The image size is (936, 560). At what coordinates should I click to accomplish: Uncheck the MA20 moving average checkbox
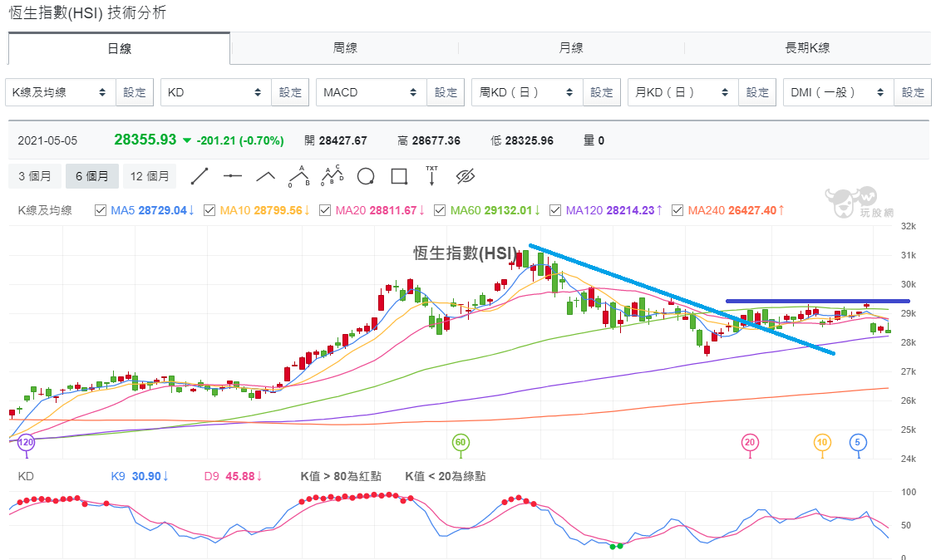[x=325, y=210]
